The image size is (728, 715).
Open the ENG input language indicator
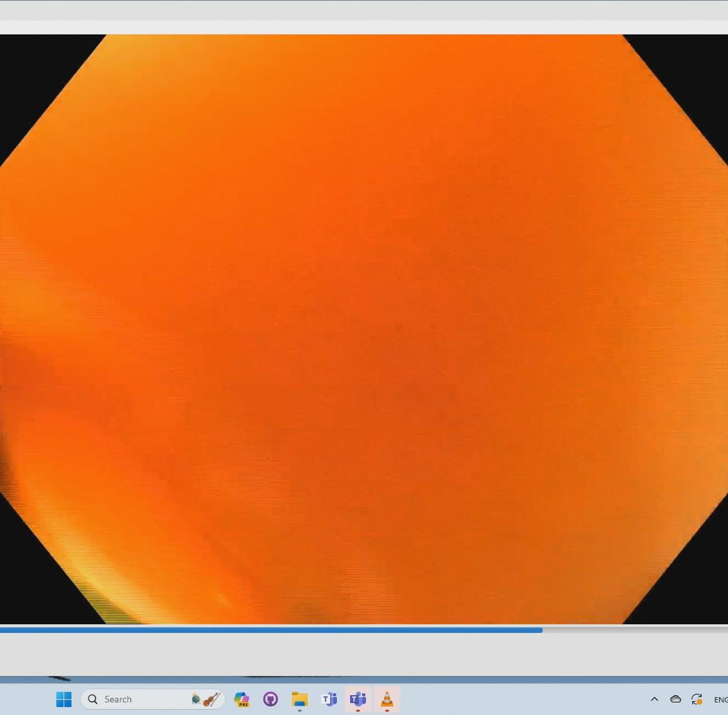[721, 699]
